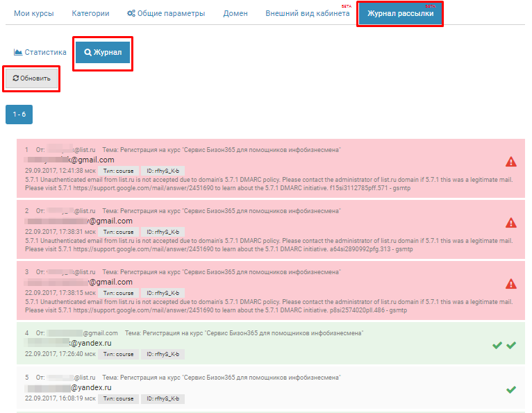
Task: Click warning triangle icon on first log entry
Action: pos(511,162)
